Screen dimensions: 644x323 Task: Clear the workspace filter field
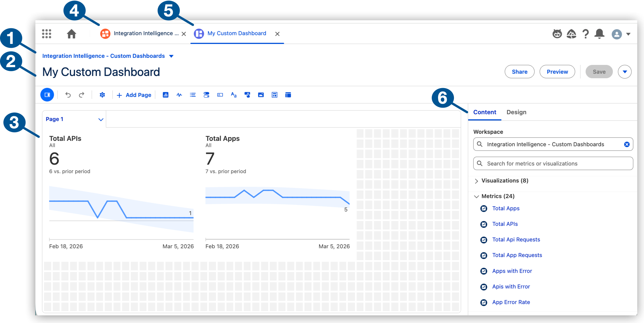pyautogui.click(x=626, y=144)
